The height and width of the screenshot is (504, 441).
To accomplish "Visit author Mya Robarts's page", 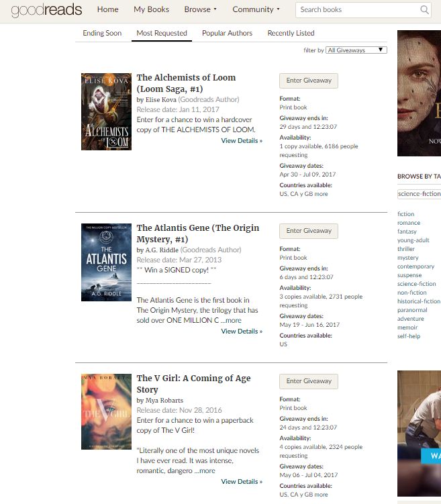I will tap(164, 401).
